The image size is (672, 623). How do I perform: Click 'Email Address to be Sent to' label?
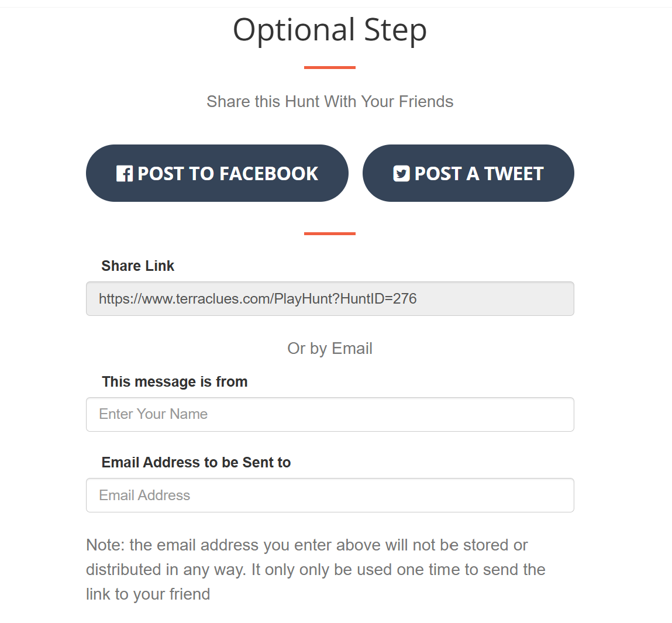coord(196,463)
